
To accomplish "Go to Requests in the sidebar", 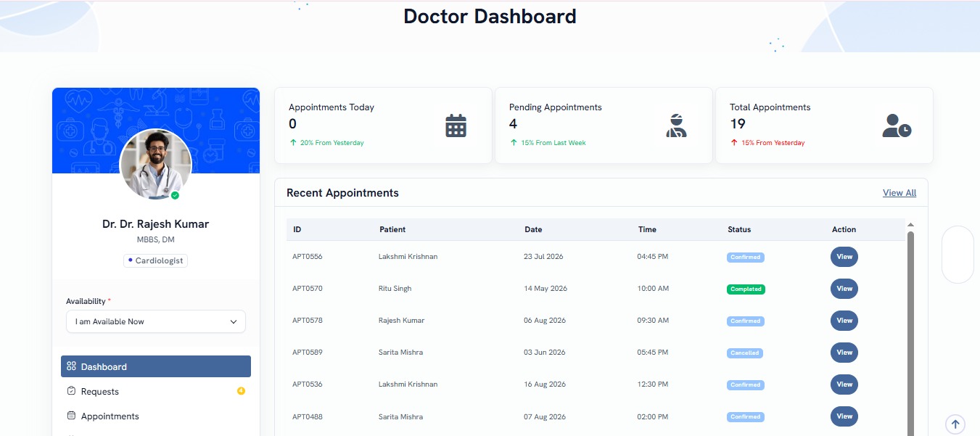I will (x=156, y=391).
